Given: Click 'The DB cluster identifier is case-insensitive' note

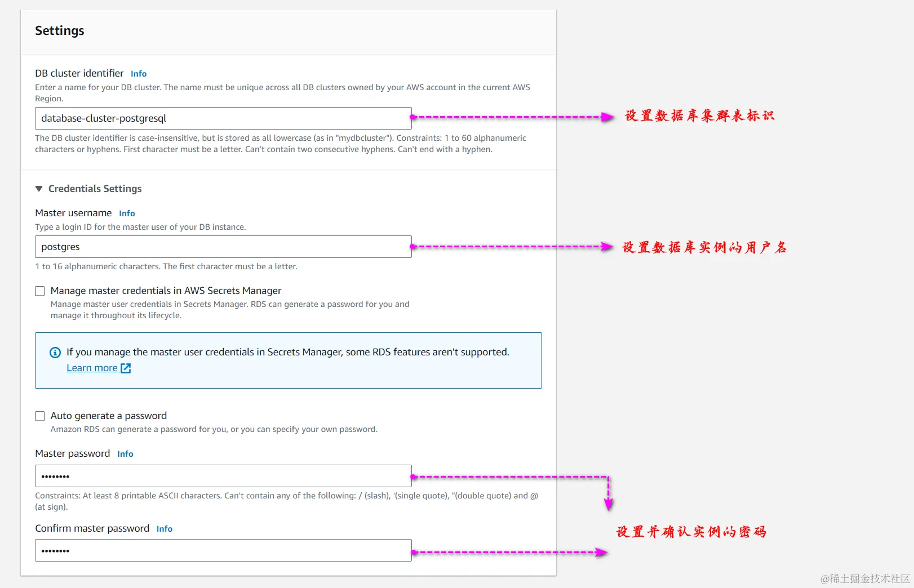Looking at the screenshot, I should pyautogui.click(x=281, y=144).
